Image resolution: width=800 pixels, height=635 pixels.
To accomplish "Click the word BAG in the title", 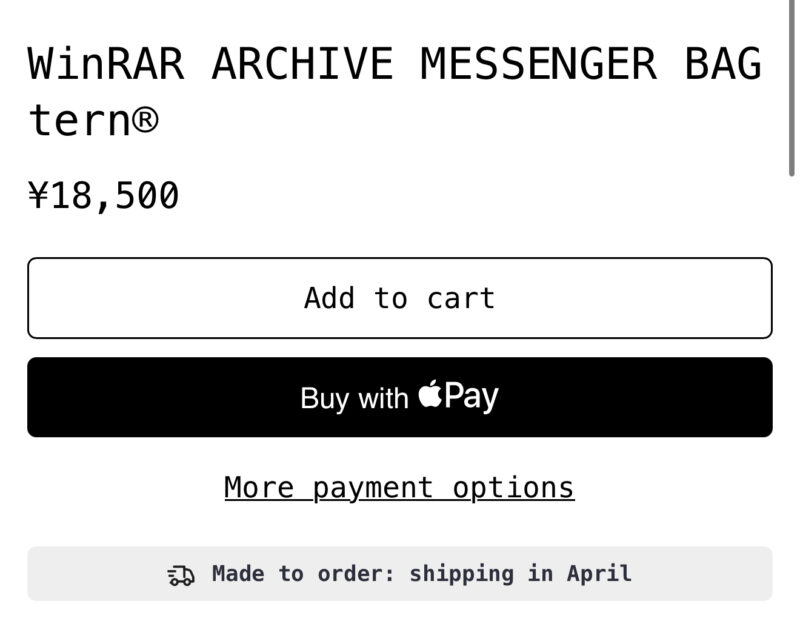I will (x=723, y=64).
